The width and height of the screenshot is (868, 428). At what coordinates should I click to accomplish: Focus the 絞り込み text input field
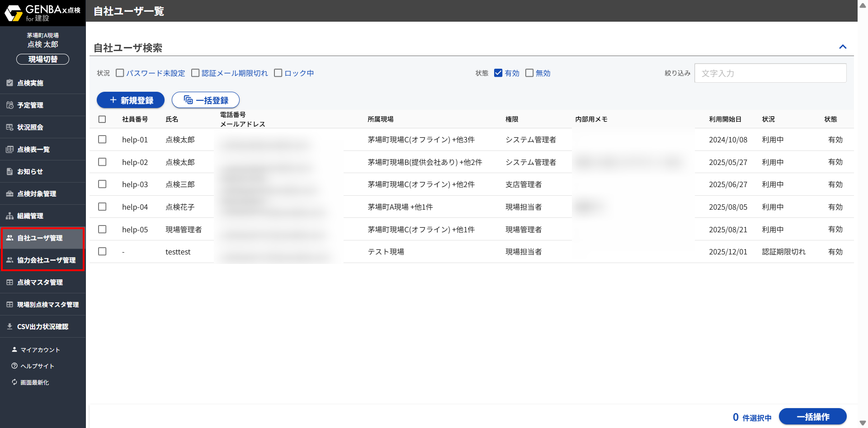[x=770, y=73]
